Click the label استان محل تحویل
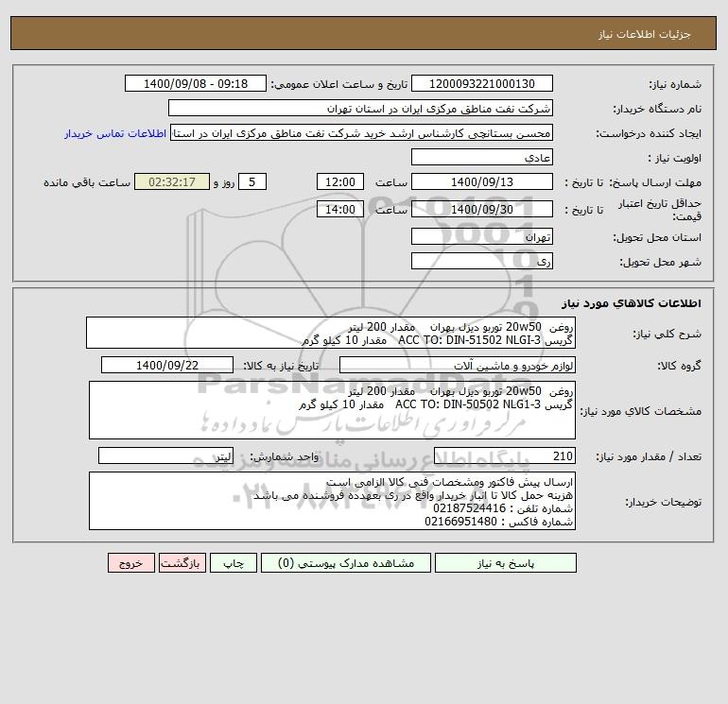Viewport: 728px width, 704px height. pyautogui.click(x=657, y=237)
